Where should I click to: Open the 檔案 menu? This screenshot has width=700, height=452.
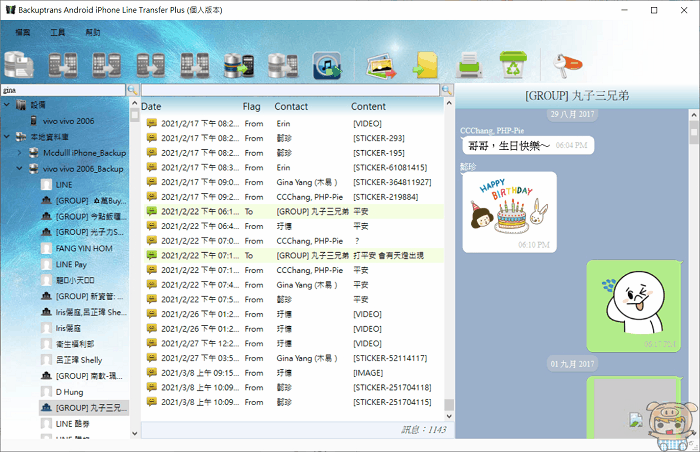click(x=23, y=32)
